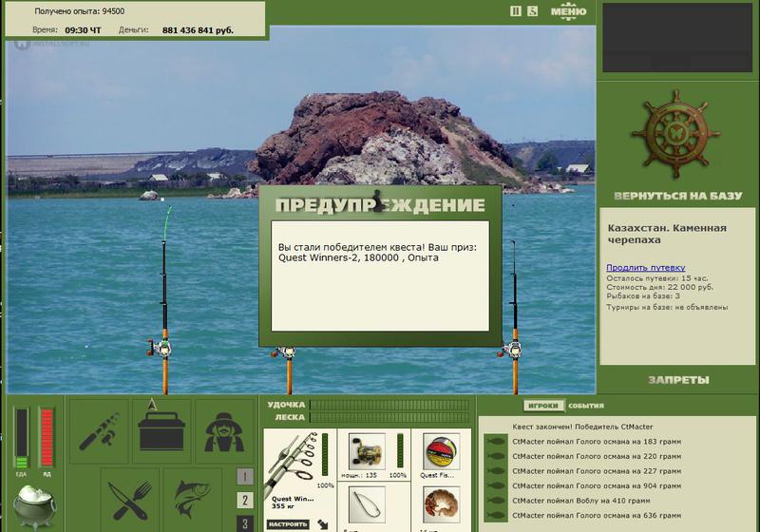This screenshot has width=760, height=532.
Task: Click the S icon next to pause
Action: tap(532, 11)
